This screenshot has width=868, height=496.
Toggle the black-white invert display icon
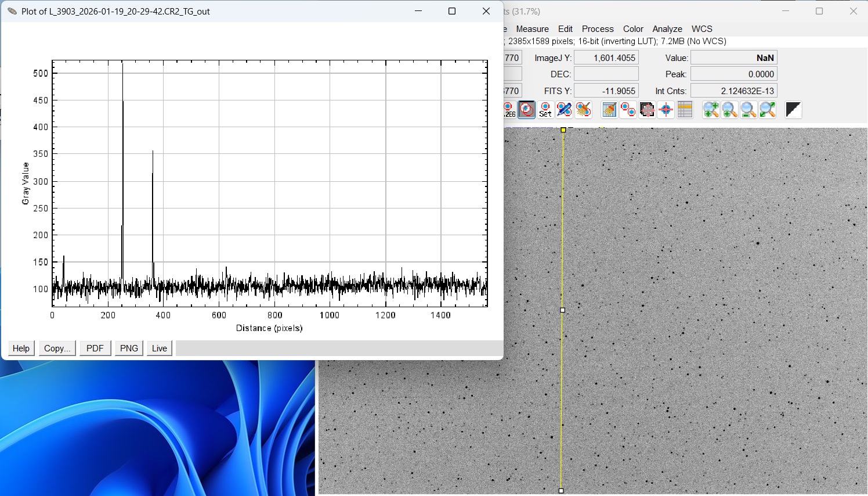[x=793, y=109]
